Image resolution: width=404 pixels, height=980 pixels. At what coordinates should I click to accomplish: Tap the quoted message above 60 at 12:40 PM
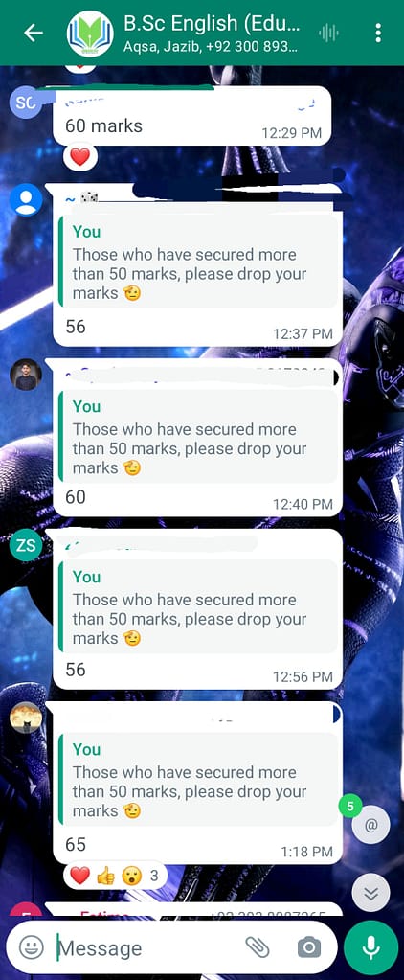[x=198, y=437]
